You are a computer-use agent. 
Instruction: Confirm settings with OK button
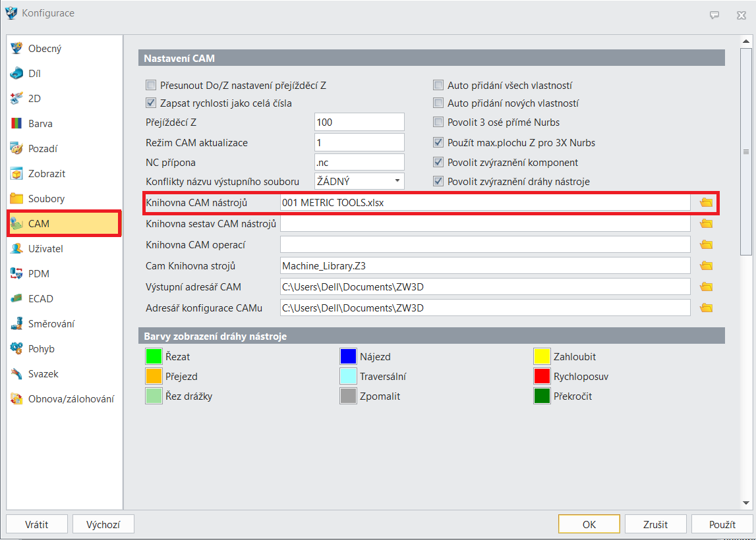[589, 524]
